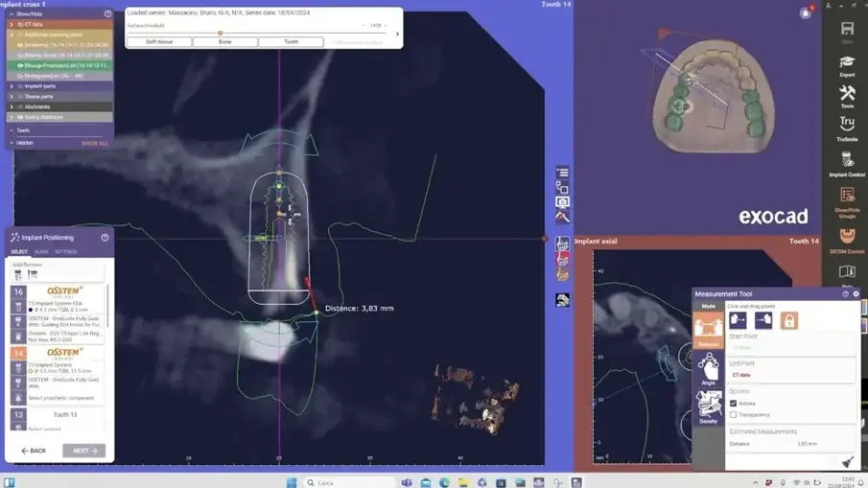
Task: Click the surface threshold slider handle
Action: pyautogui.click(x=221, y=33)
